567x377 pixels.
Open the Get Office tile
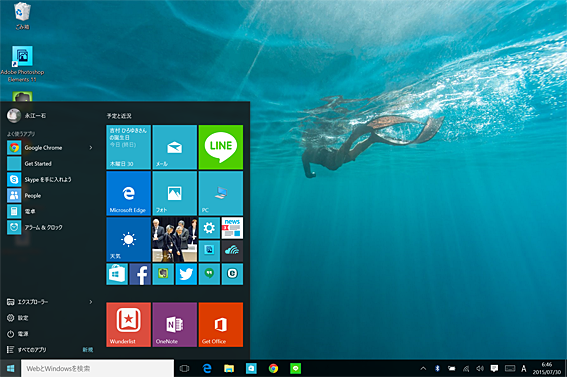[x=221, y=325]
